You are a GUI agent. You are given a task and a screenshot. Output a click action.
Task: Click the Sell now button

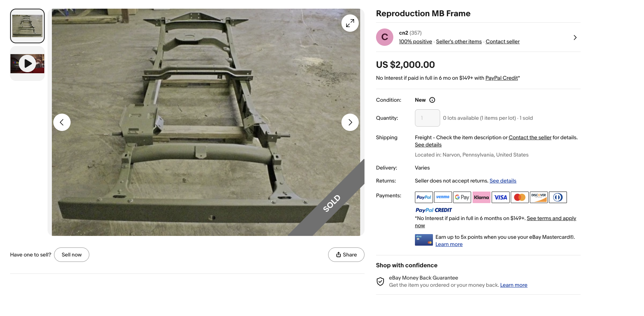click(72, 255)
